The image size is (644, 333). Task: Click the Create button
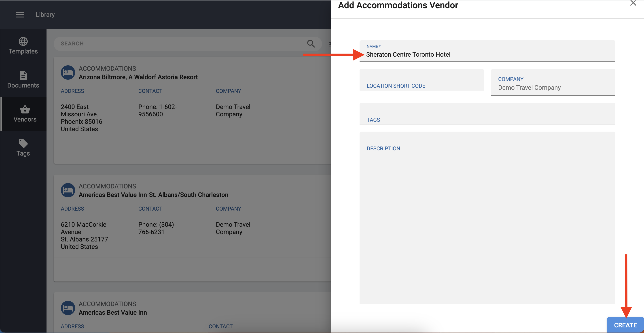pyautogui.click(x=625, y=325)
